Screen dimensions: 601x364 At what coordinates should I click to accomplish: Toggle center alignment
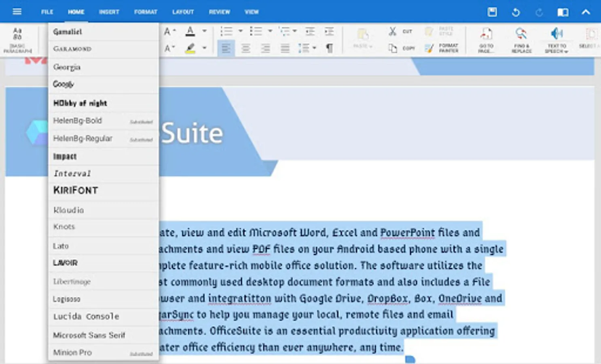pyautogui.click(x=245, y=49)
